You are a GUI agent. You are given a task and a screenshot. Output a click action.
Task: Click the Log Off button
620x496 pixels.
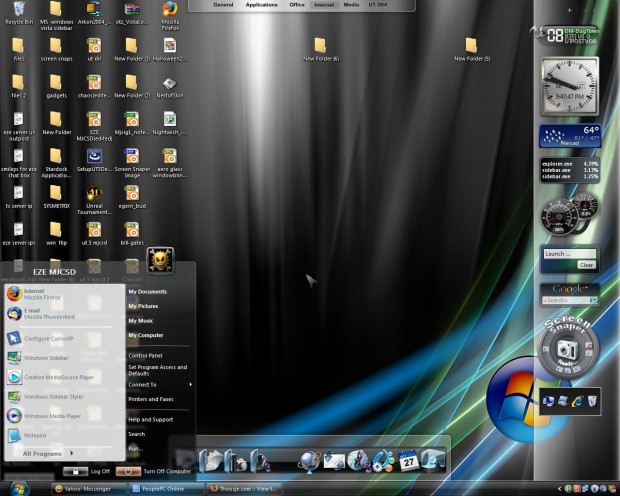87,471
